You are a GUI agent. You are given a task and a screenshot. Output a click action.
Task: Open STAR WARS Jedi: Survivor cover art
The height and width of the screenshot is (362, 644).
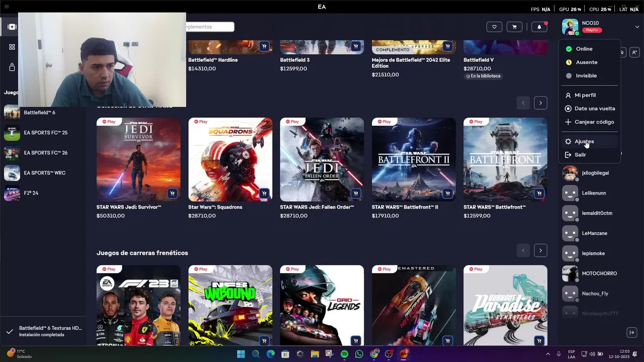pos(138,159)
